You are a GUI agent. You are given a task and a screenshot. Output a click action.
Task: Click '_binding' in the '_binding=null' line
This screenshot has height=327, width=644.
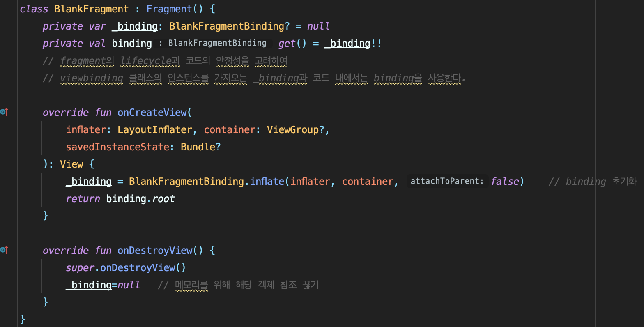pos(89,285)
